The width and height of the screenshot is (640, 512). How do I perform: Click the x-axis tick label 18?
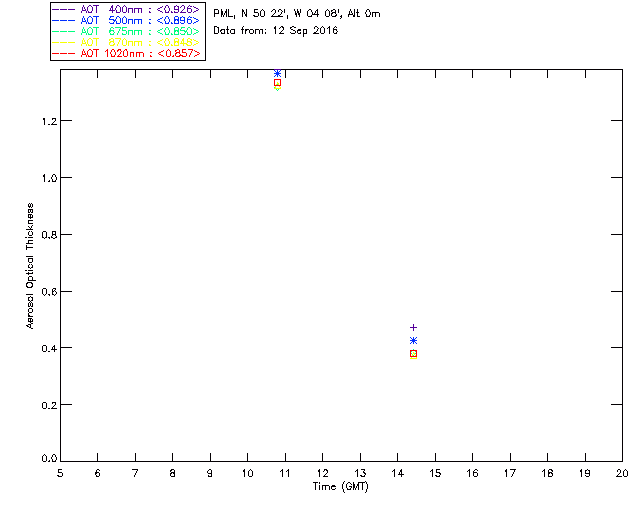547,473
